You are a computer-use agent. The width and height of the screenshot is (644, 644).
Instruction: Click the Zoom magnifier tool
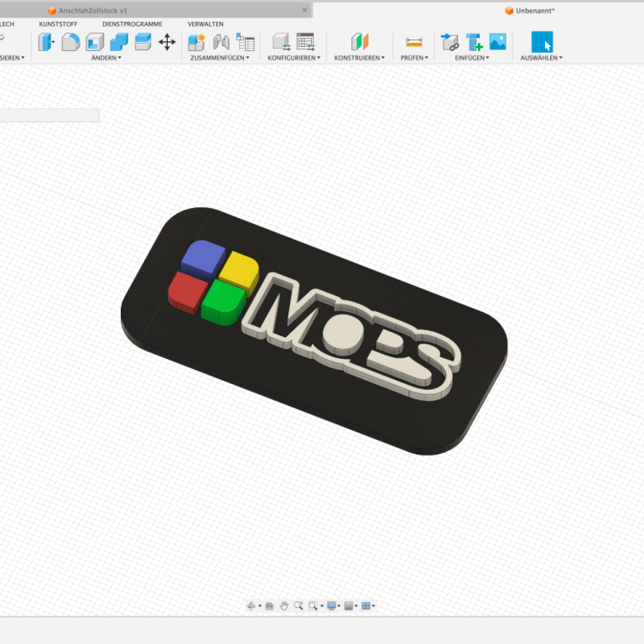coord(299,605)
